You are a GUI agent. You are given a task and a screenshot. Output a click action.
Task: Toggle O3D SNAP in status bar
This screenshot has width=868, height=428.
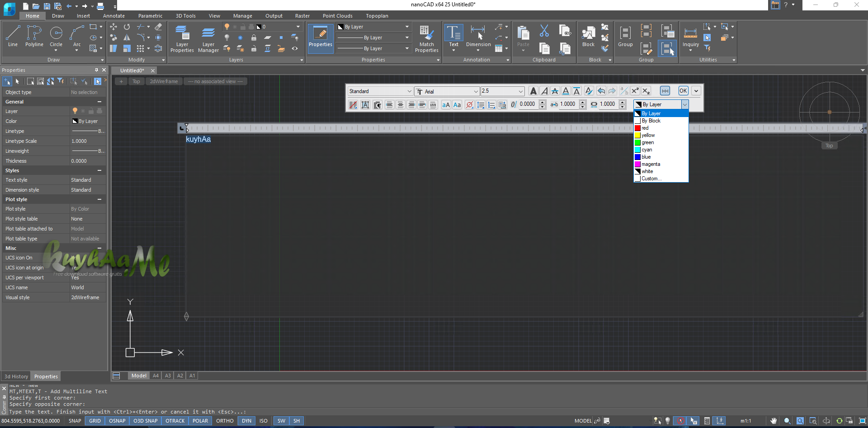[146, 421]
